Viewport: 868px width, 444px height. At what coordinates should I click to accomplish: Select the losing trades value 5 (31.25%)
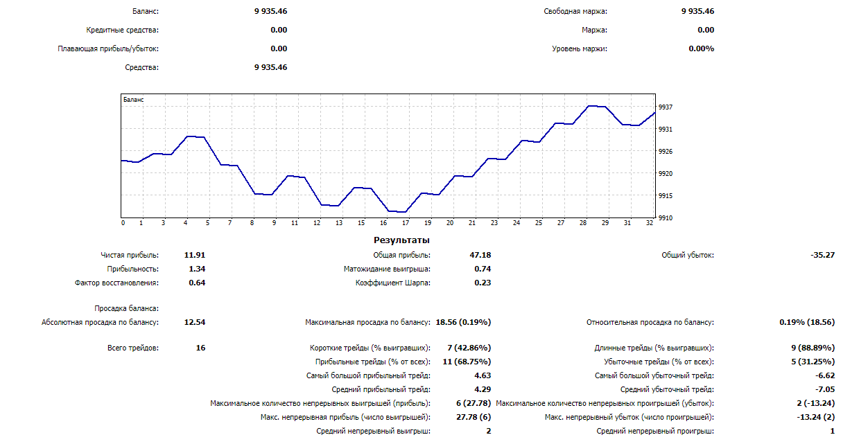pos(813,362)
